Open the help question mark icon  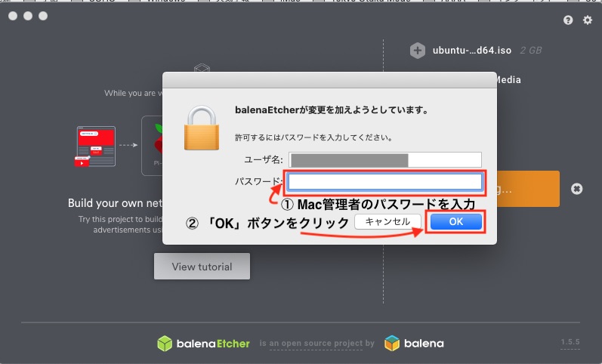coord(568,20)
